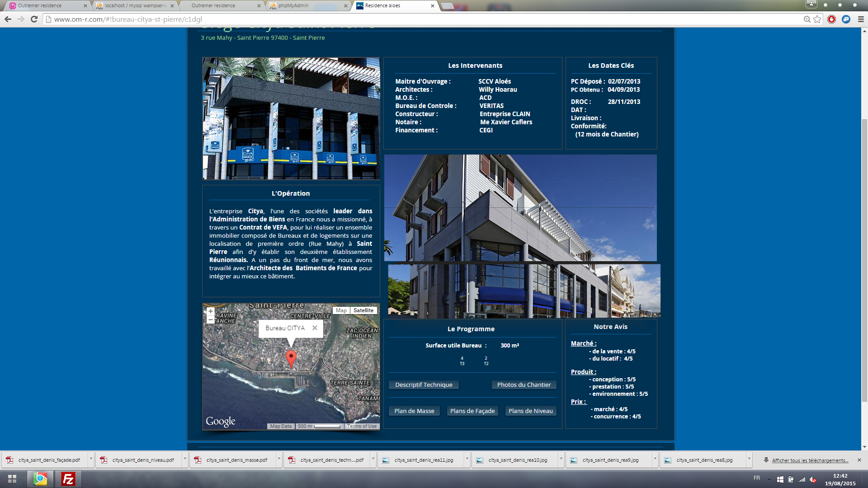The width and height of the screenshot is (868, 488).
Task: Click the red map marker pin
Action: tap(291, 359)
